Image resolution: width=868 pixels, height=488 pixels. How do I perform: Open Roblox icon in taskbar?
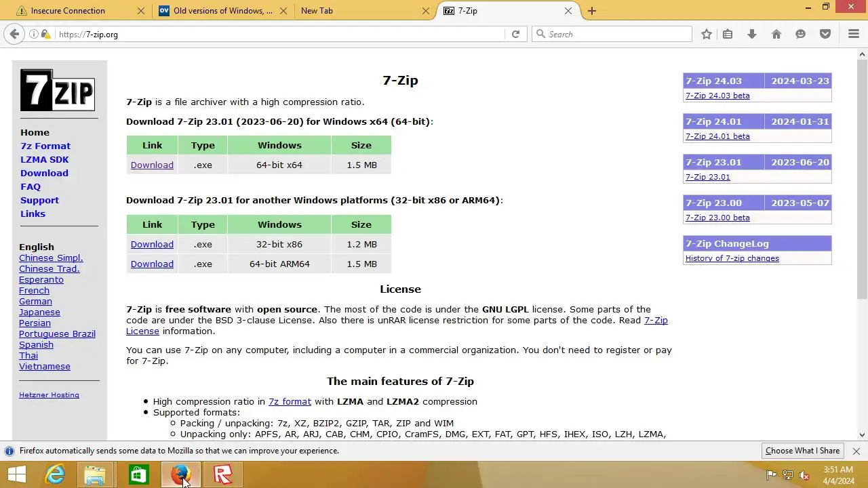click(x=222, y=475)
